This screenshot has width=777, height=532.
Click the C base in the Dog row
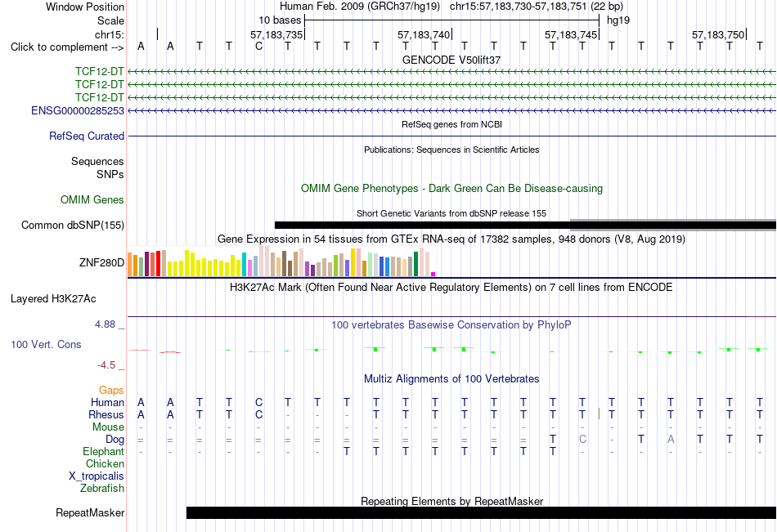(x=582, y=439)
